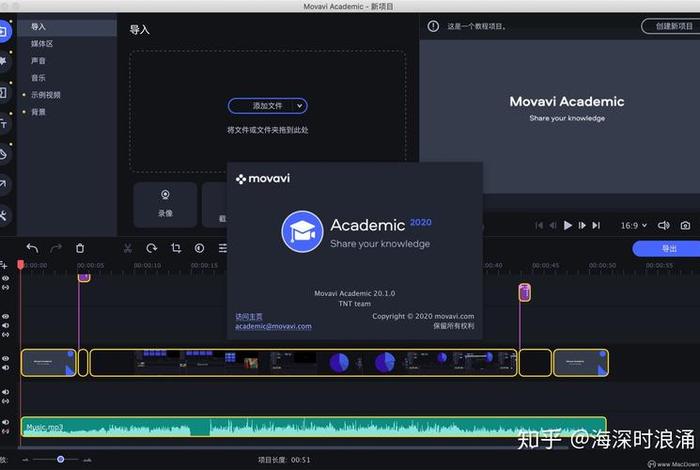This screenshot has width=700, height=470.
Task: Click the undo arrow in timeline toolbar
Action: 32,248
